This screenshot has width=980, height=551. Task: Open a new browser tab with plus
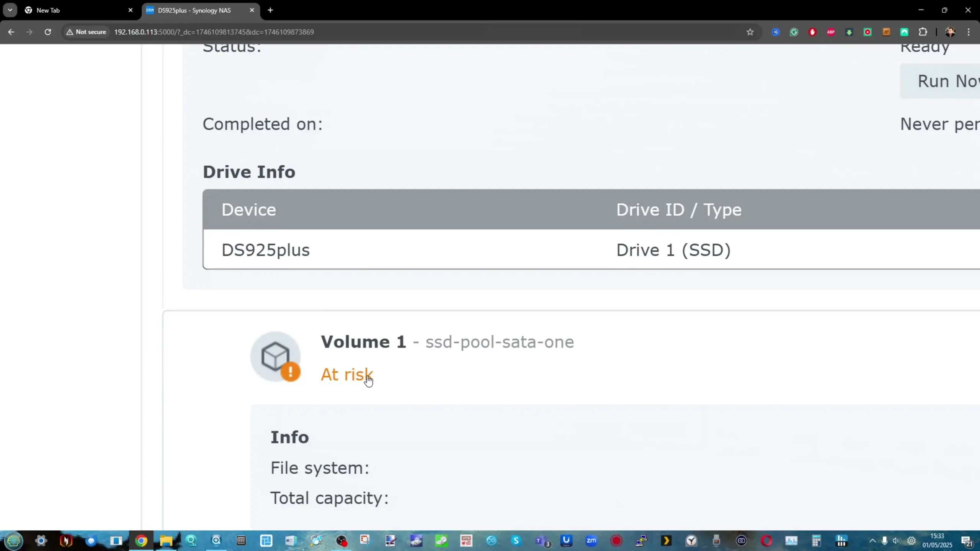[x=270, y=10]
